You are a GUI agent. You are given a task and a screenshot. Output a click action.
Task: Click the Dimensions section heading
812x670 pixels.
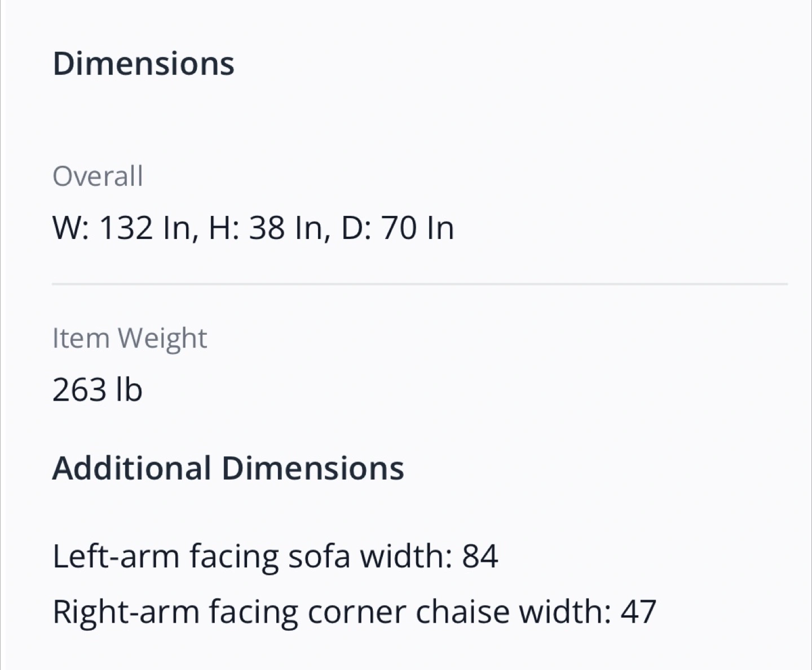click(x=143, y=63)
